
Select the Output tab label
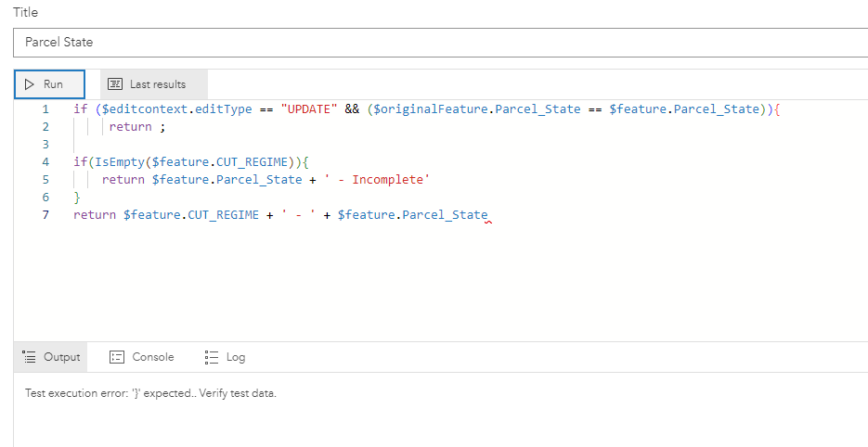[x=62, y=357]
